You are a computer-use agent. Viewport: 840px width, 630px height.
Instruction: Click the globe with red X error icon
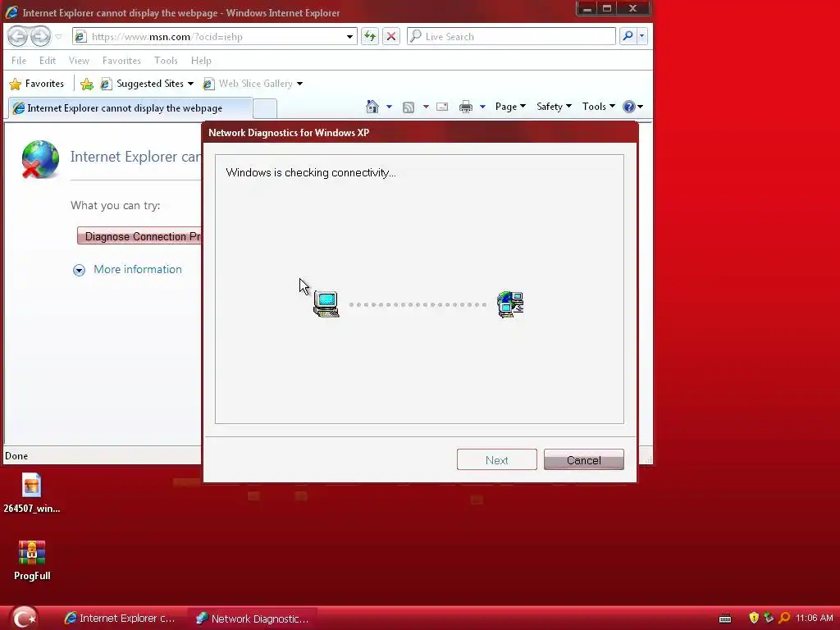pyautogui.click(x=39, y=159)
